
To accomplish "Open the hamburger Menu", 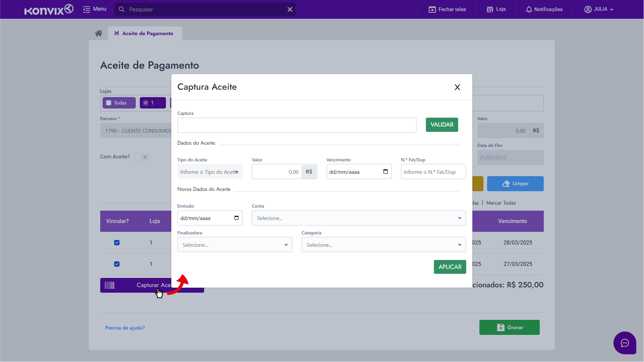I will pos(86,9).
